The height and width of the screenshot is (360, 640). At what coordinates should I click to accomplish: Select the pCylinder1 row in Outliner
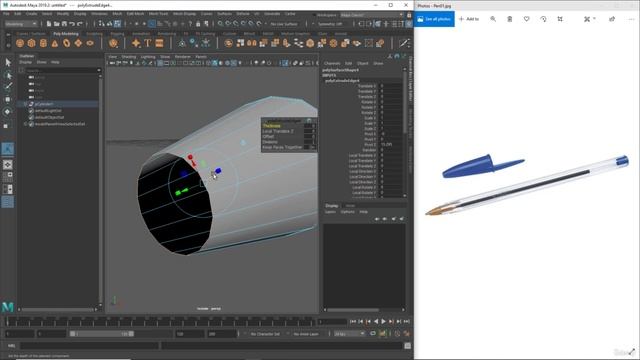tap(58, 104)
